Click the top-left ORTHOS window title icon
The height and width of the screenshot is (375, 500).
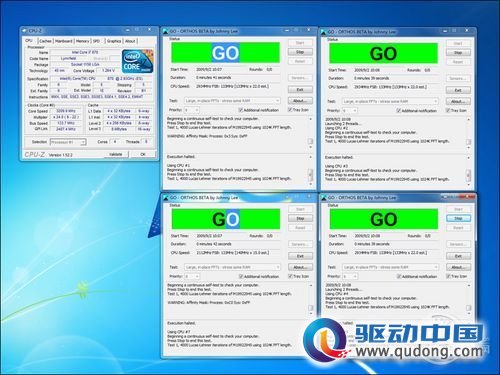[166, 31]
